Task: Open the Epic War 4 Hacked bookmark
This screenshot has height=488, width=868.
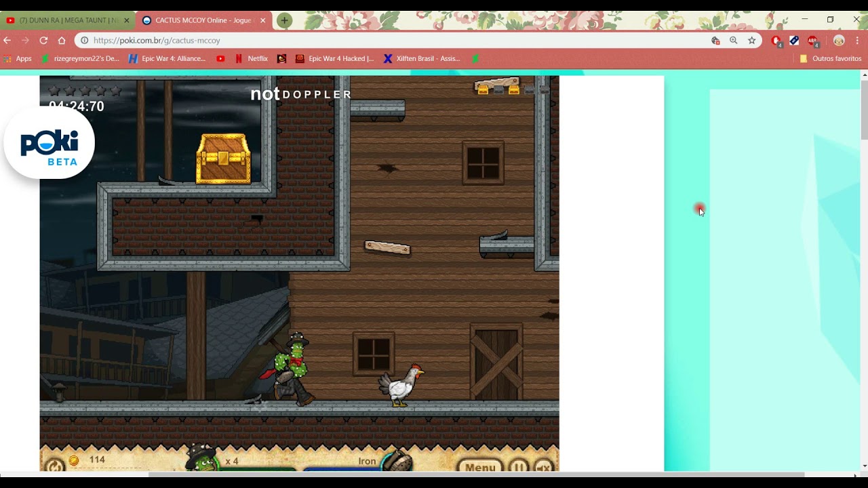Action: (x=334, y=59)
